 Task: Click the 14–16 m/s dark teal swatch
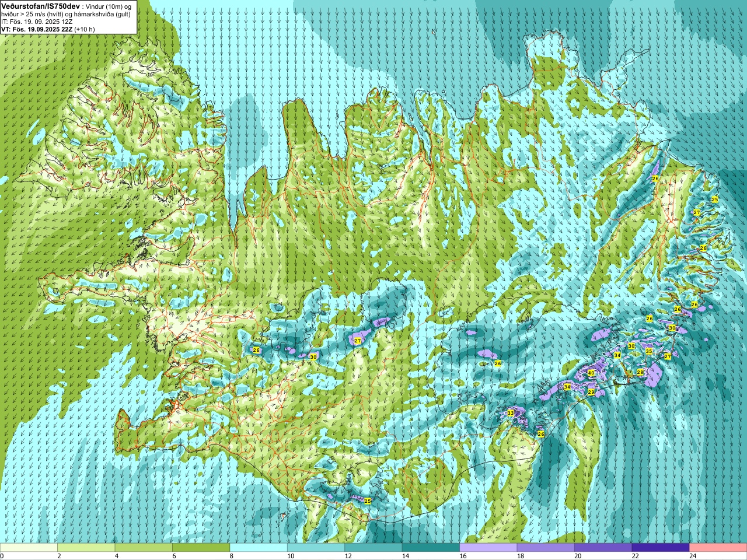click(431, 548)
